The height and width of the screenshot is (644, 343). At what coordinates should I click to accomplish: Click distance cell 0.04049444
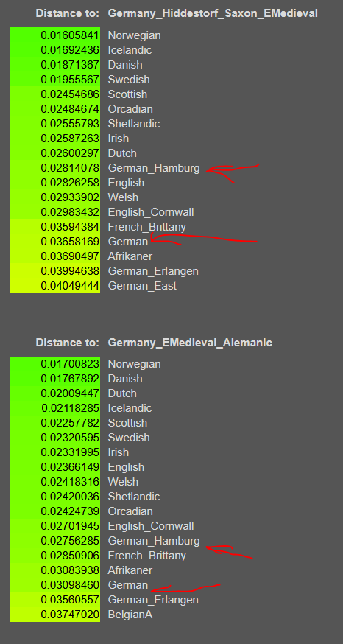tap(54, 286)
